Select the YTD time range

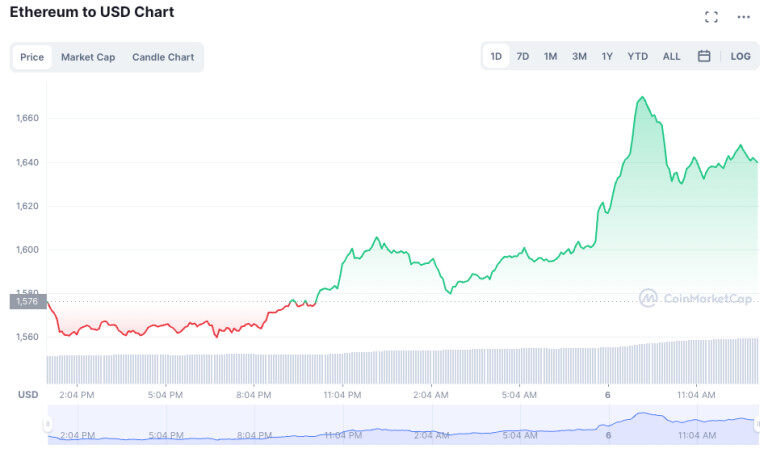point(637,56)
